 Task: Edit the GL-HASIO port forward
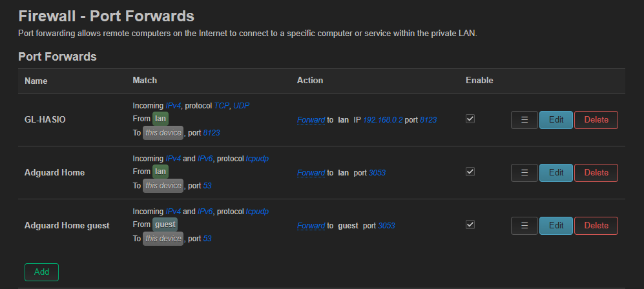556,120
